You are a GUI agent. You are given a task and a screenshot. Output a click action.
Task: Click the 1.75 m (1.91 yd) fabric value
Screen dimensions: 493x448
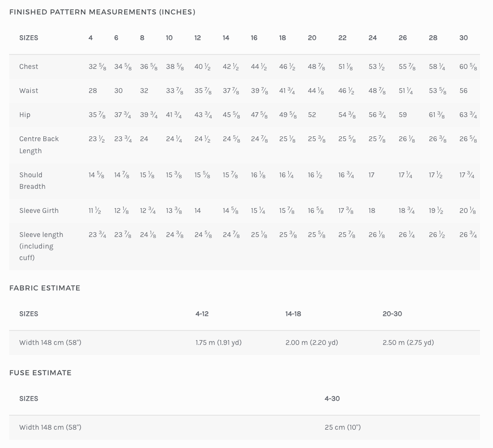[219, 343]
